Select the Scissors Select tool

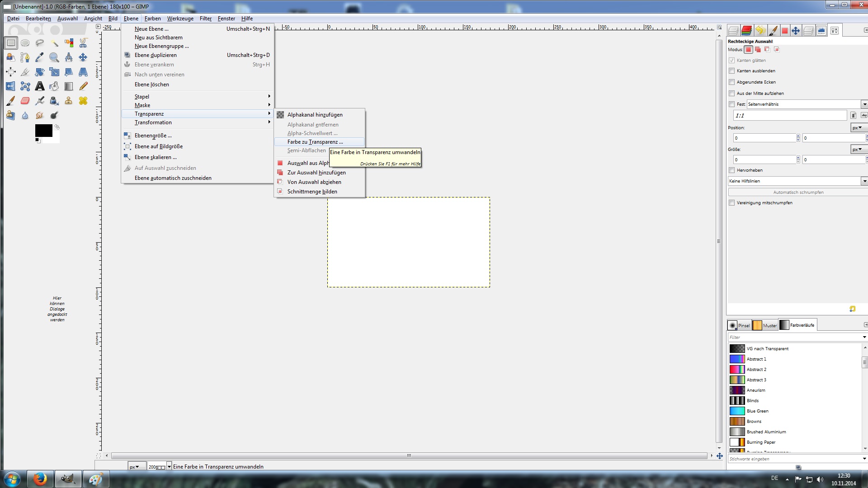83,43
